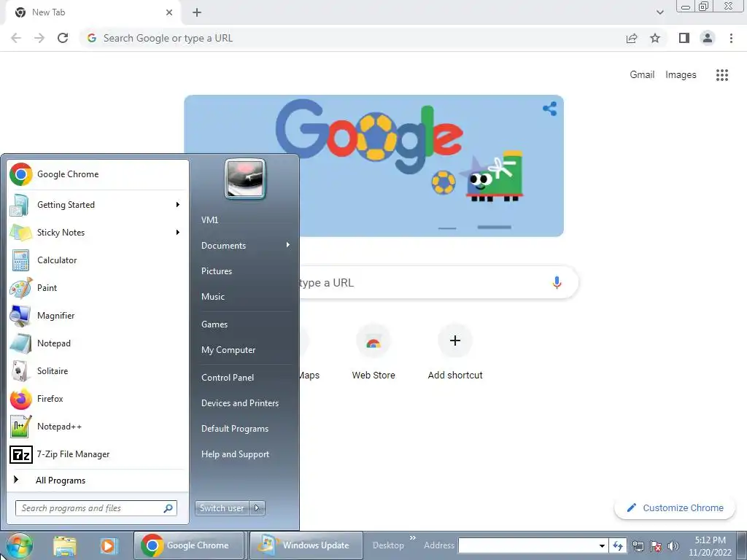Open shutdown options arrow beside Switch user

(x=257, y=508)
